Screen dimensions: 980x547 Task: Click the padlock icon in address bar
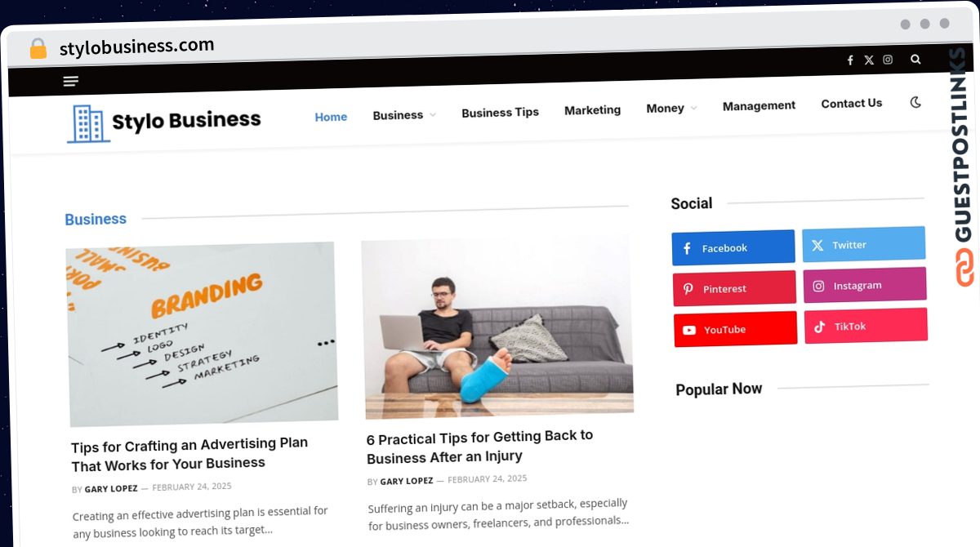coord(38,49)
